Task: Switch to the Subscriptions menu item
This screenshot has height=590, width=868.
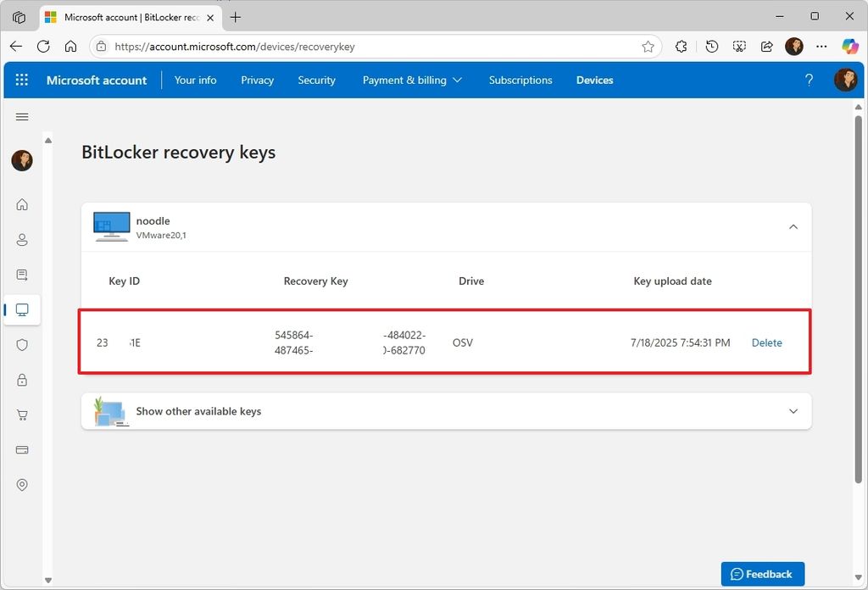Action: (520, 80)
